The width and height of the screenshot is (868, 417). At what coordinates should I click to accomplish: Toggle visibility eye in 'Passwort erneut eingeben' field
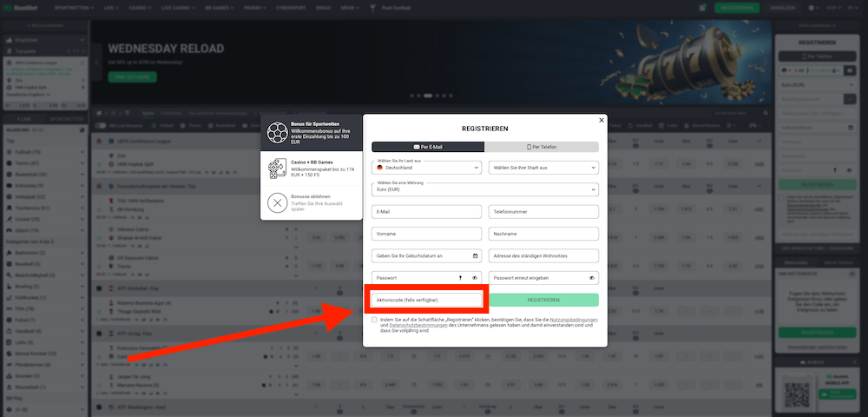[x=592, y=278]
